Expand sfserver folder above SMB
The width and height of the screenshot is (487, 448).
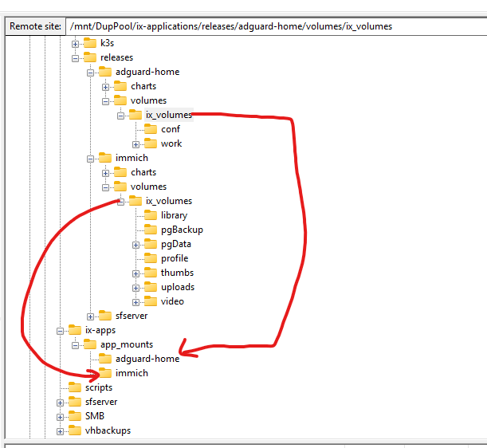[x=60, y=403]
